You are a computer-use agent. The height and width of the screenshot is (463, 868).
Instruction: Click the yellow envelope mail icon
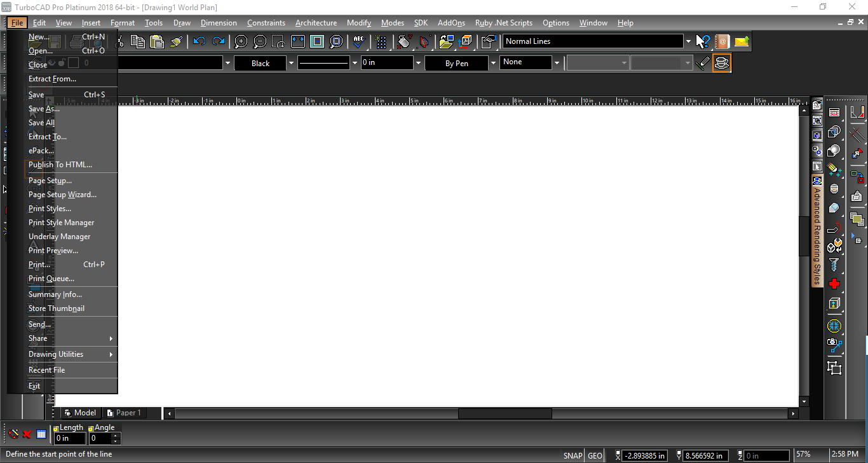coord(742,41)
